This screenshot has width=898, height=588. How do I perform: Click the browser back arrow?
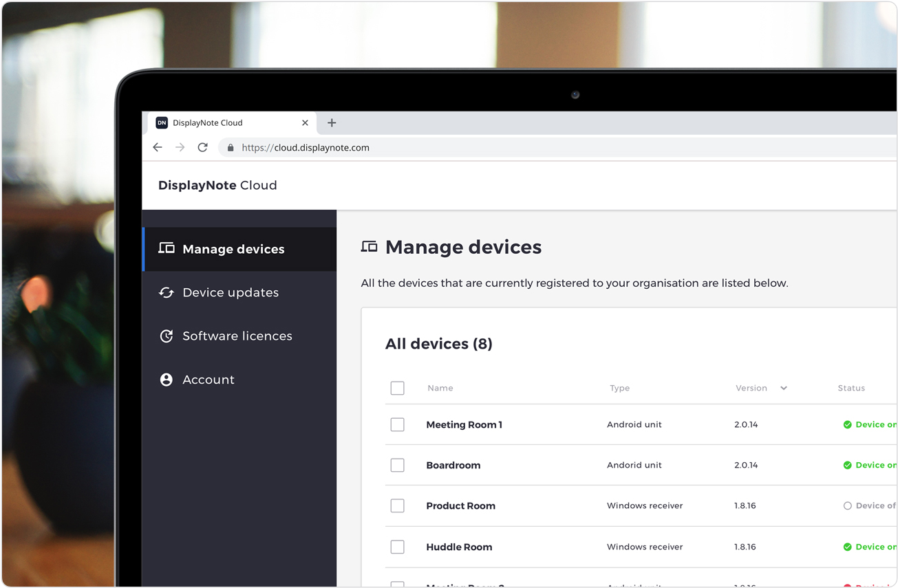click(158, 147)
